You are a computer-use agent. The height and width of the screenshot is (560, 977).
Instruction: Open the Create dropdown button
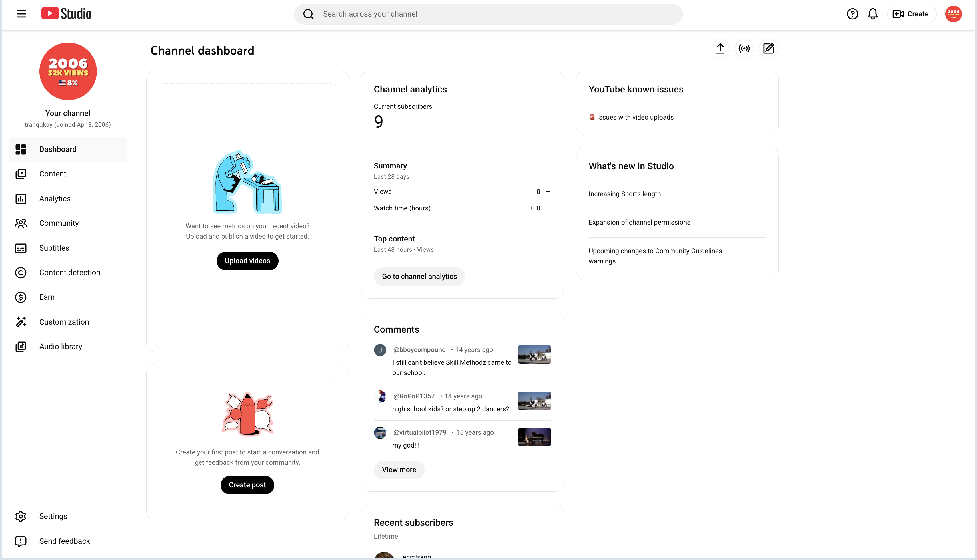click(911, 14)
